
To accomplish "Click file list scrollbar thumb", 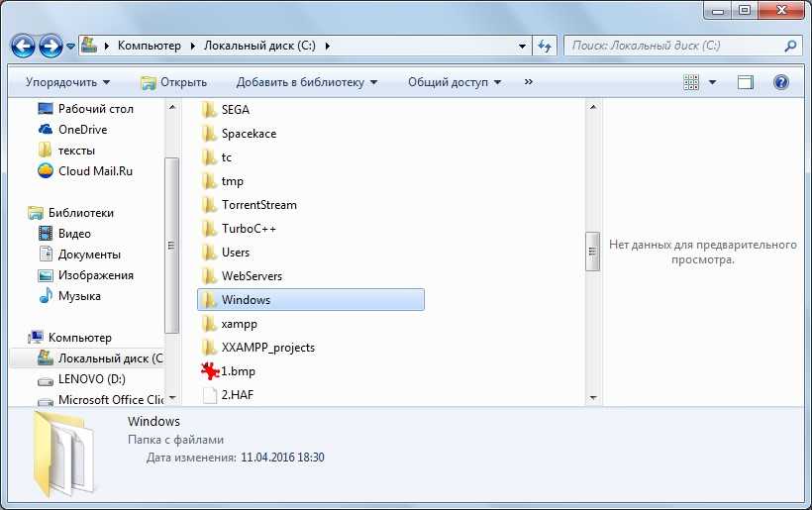I will click(592, 252).
